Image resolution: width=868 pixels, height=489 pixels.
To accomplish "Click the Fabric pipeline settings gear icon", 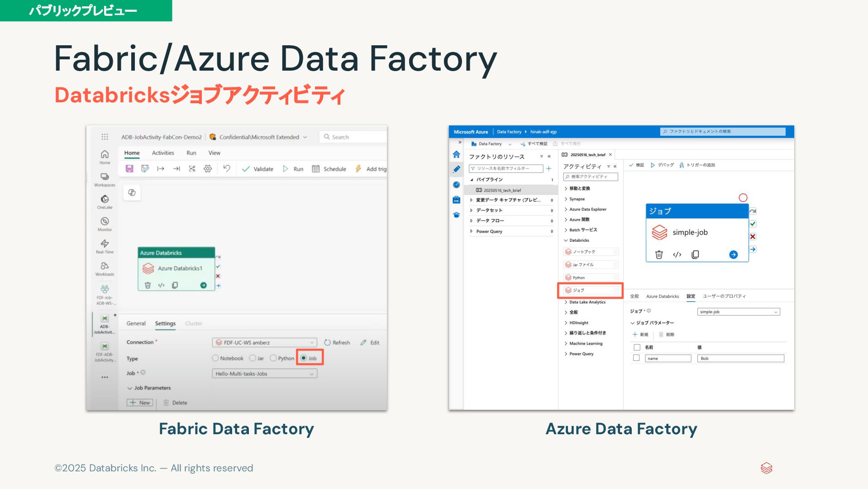I will 208,169.
